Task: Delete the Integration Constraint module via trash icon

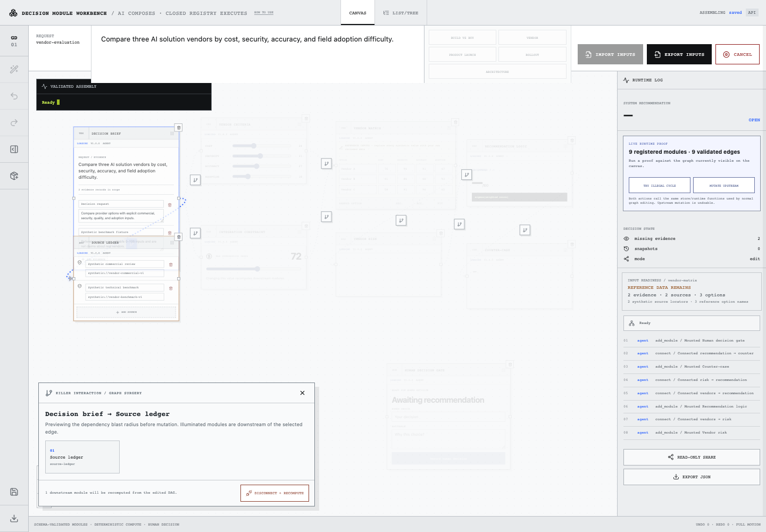Action: 305,226
